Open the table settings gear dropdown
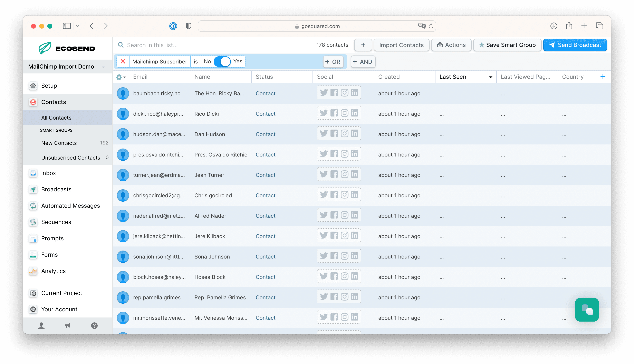 tap(121, 77)
